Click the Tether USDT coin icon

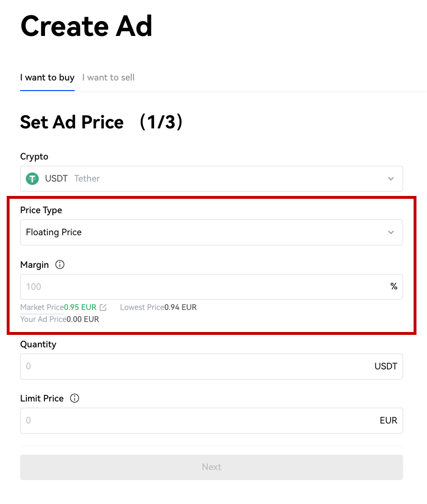[x=32, y=179]
